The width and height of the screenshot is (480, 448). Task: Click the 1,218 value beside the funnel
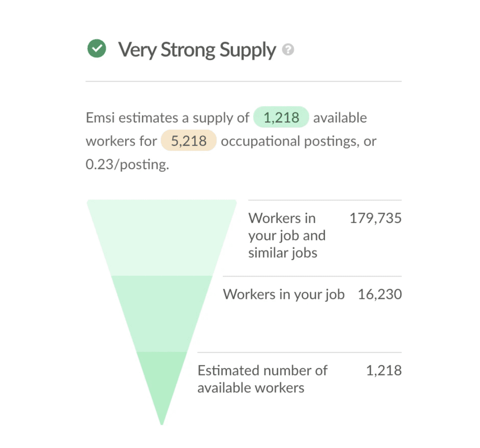click(384, 370)
